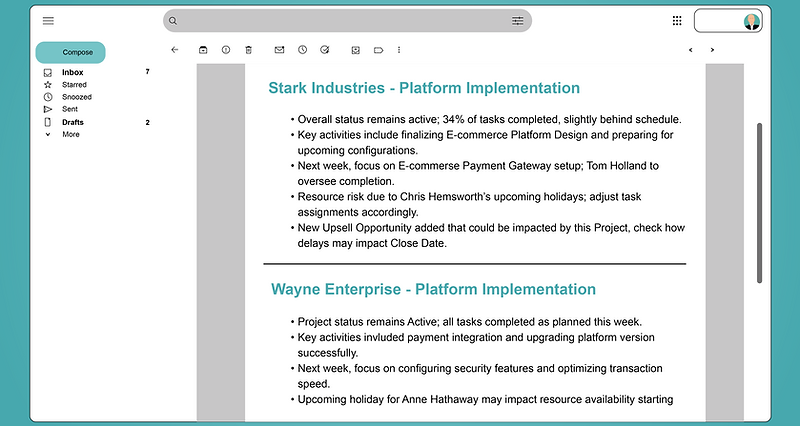800x426 pixels.
Task: Open the Drafts folder
Action: coord(72,122)
